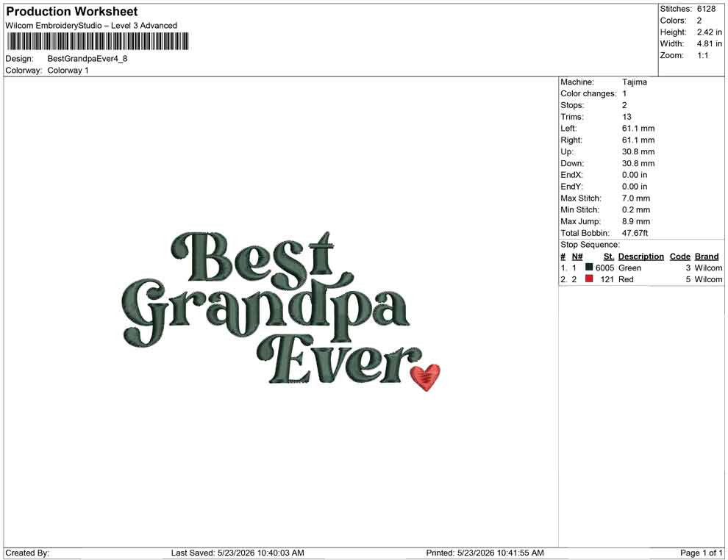Click the zoom value '1:1'
The image size is (728, 560).
click(703, 55)
